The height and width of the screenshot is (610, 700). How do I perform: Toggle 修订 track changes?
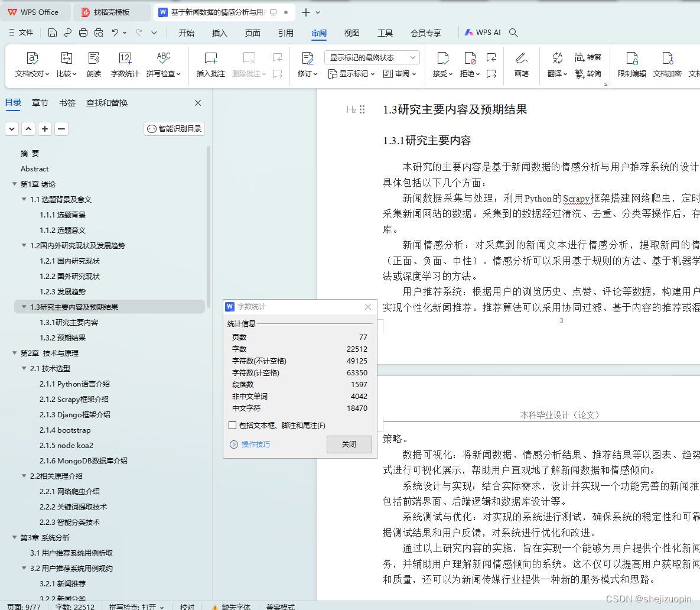click(307, 65)
